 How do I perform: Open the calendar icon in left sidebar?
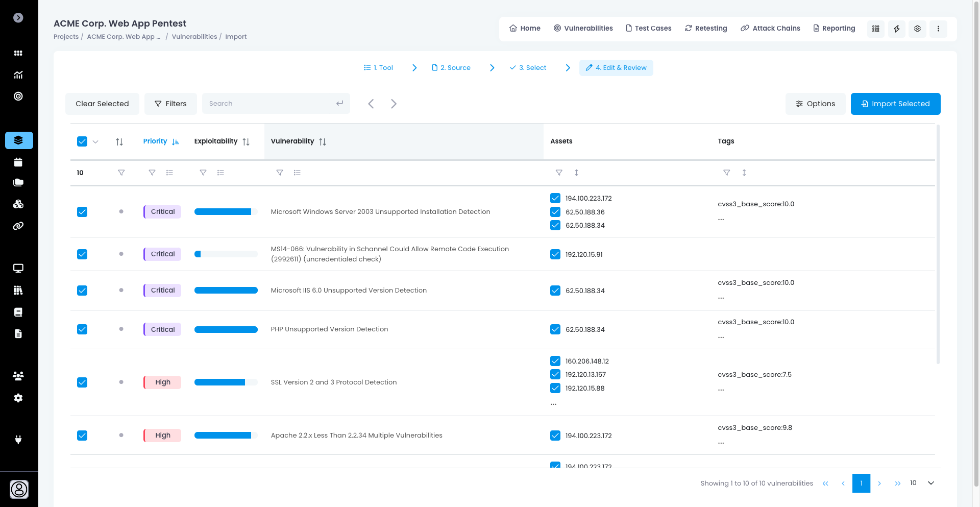(18, 162)
